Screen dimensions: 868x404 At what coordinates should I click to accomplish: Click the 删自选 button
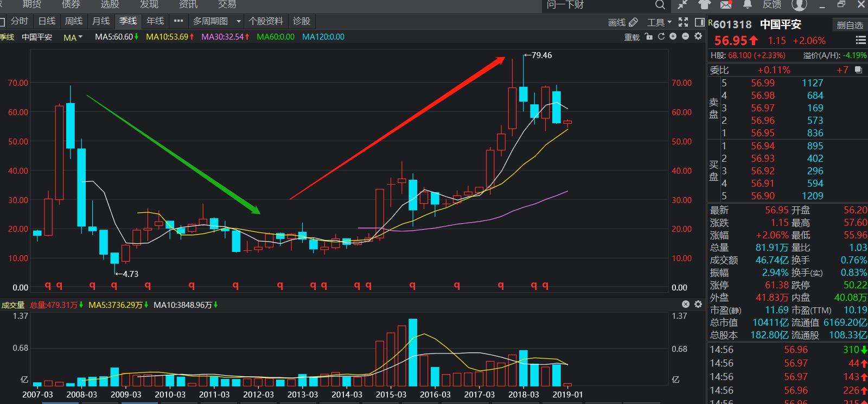tap(850, 25)
